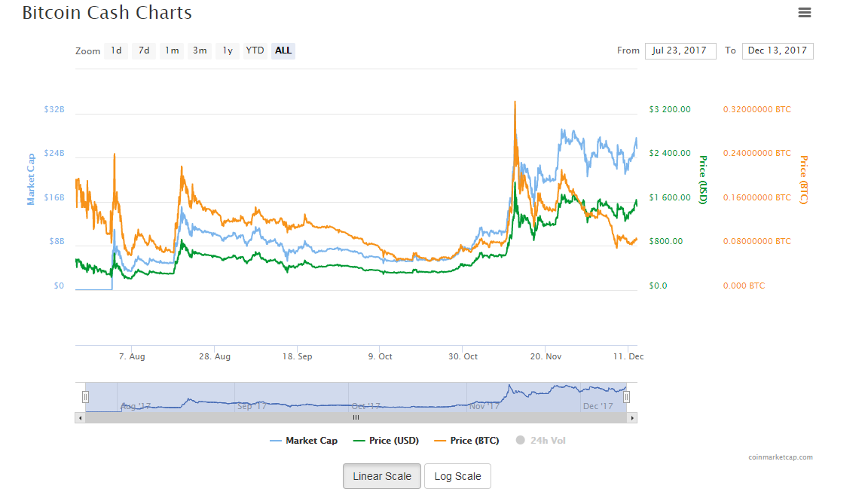Open coinmarketcap.com credit link
865x504 pixels.
pos(780,457)
